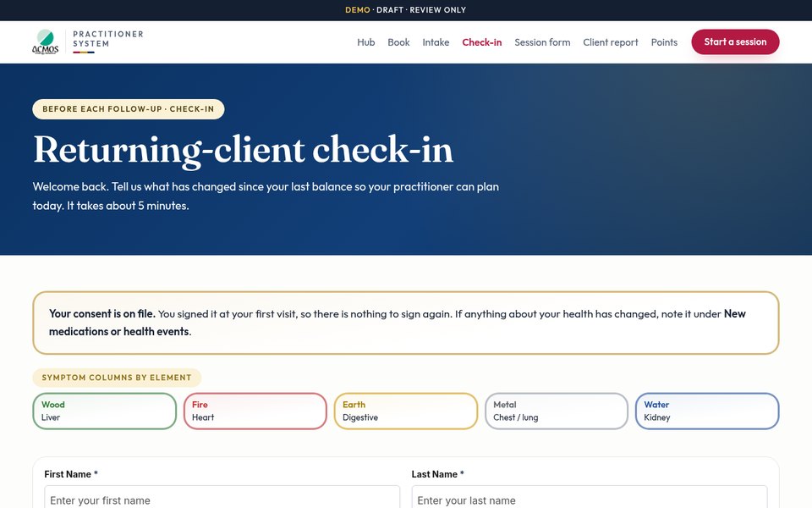The height and width of the screenshot is (508, 812).
Task: Select the Water Kidney element card
Action: pos(707,411)
